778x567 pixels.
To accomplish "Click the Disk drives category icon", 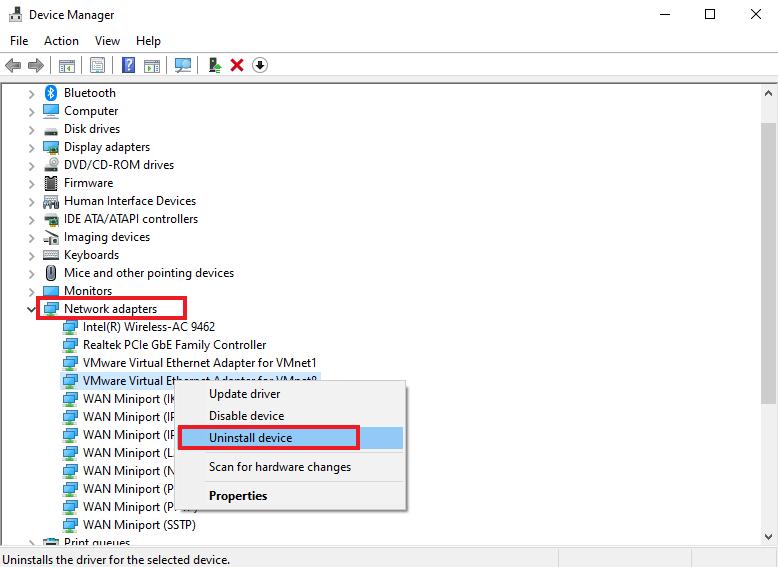I will click(x=51, y=130).
